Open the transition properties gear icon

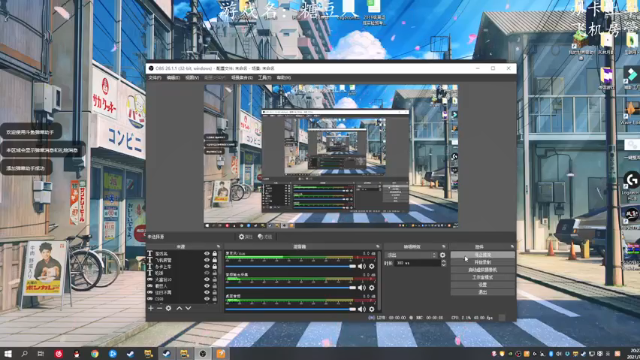coord(442,255)
